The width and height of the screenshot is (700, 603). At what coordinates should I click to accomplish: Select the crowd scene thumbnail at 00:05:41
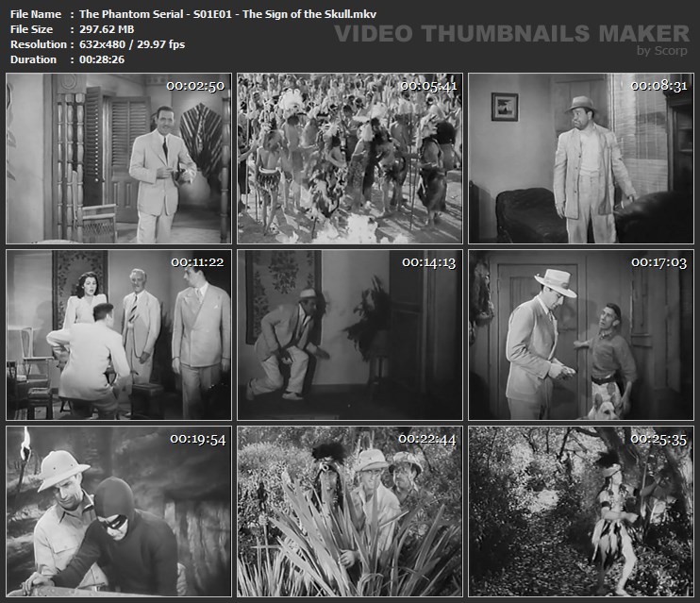coord(350,159)
